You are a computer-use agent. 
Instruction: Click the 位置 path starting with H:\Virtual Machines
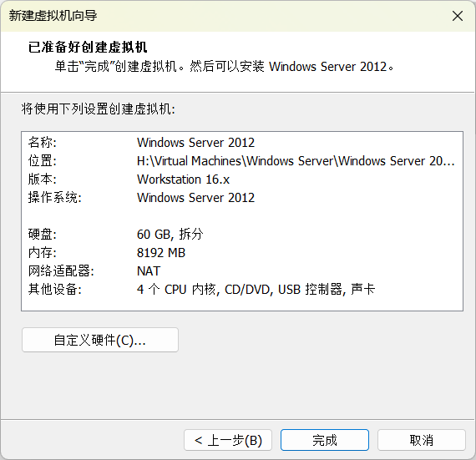coord(296,161)
